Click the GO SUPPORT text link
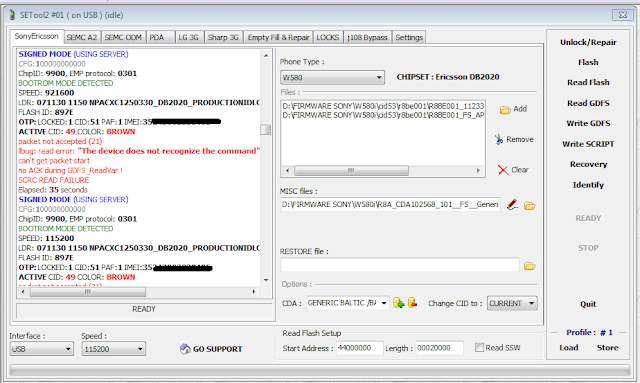The height and width of the screenshot is (383, 640). click(x=218, y=349)
